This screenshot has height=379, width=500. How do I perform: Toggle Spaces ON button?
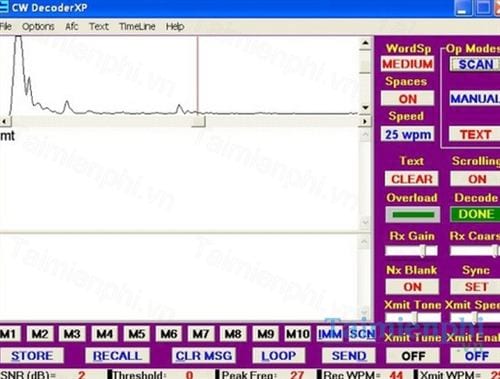tap(407, 99)
